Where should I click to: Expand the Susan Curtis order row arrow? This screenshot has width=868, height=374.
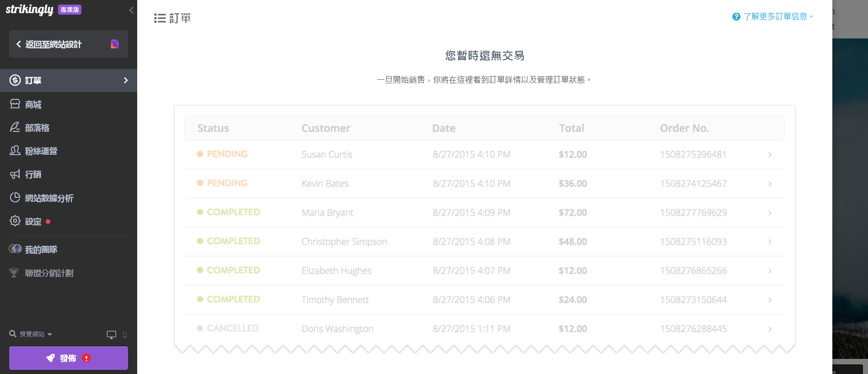point(770,155)
